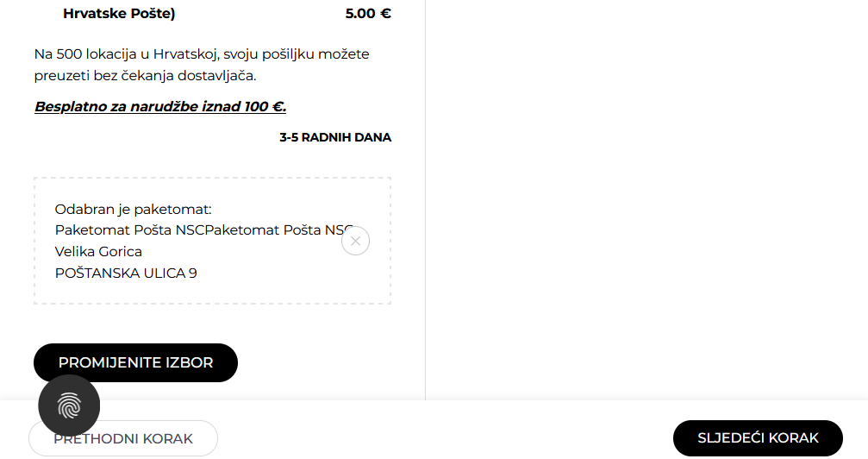This screenshot has height=459, width=868.
Task: Click the POŠTANSKA ULICA 9 address
Action: click(x=126, y=274)
